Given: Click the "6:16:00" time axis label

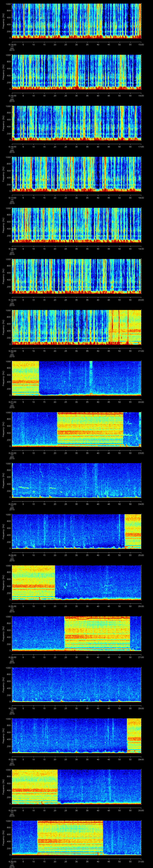Looking at the screenshot, I should click(x=12, y=147).
